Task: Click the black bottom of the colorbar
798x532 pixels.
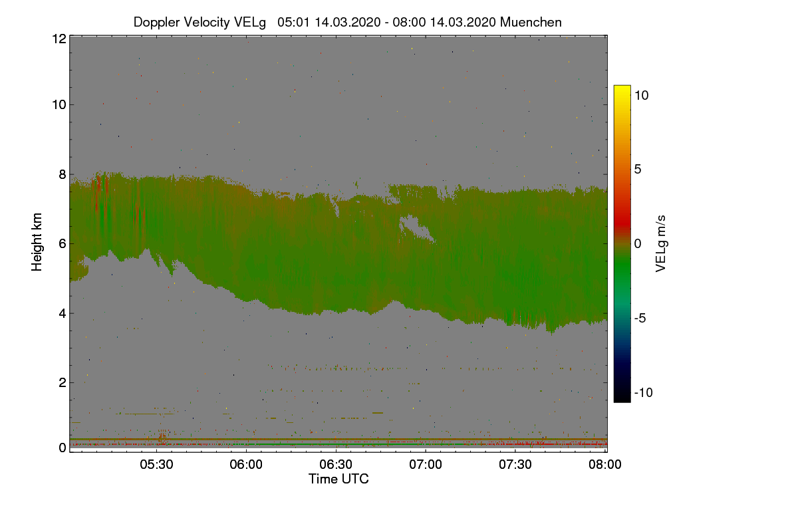Action: pos(622,396)
